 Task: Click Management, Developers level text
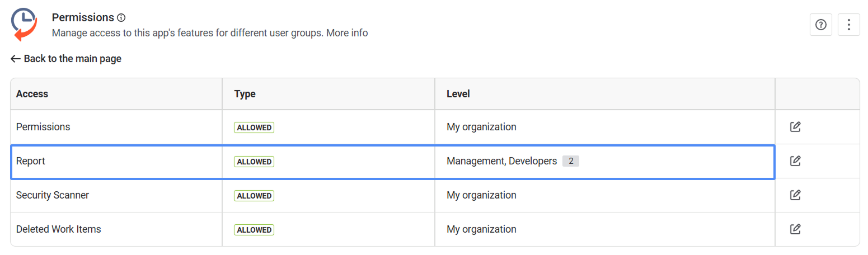click(x=501, y=161)
